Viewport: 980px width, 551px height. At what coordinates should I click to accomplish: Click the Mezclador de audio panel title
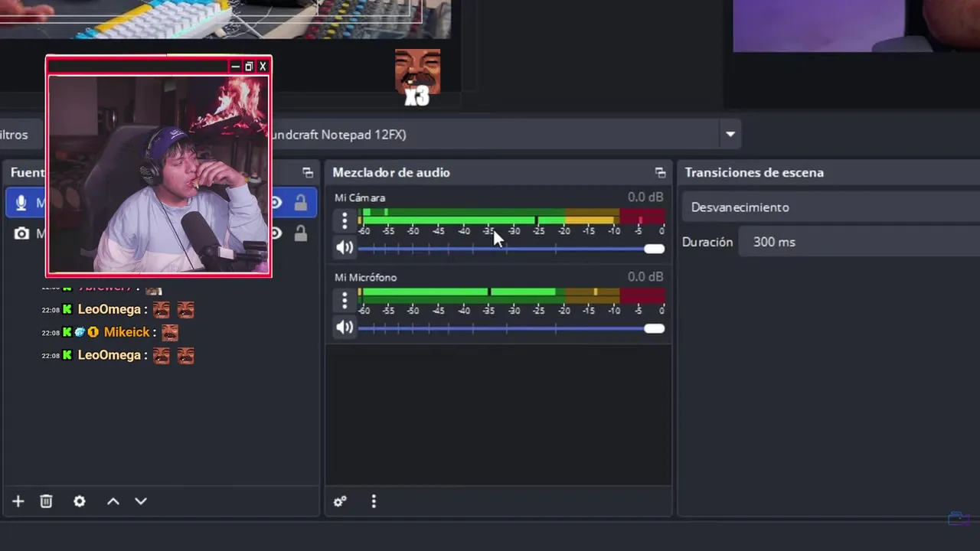[391, 173]
